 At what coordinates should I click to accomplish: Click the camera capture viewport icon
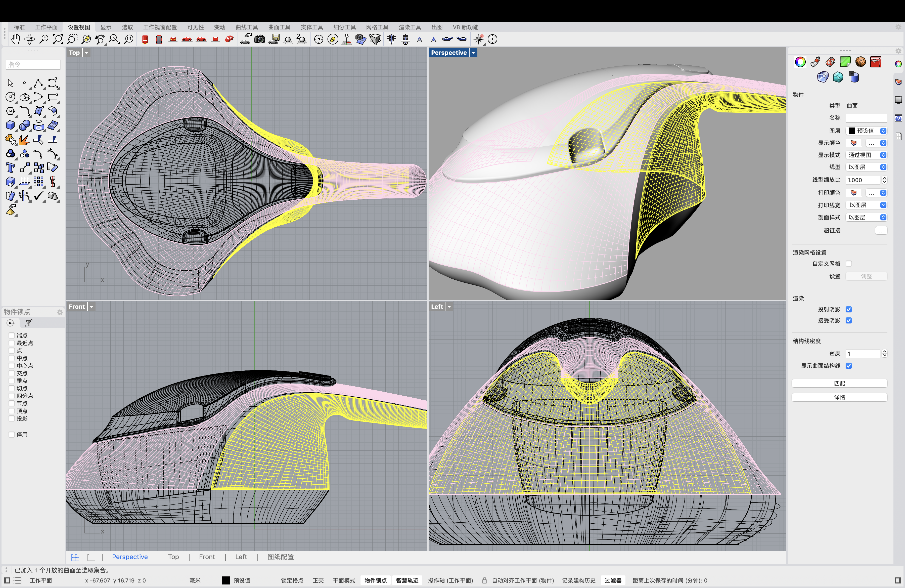point(260,39)
